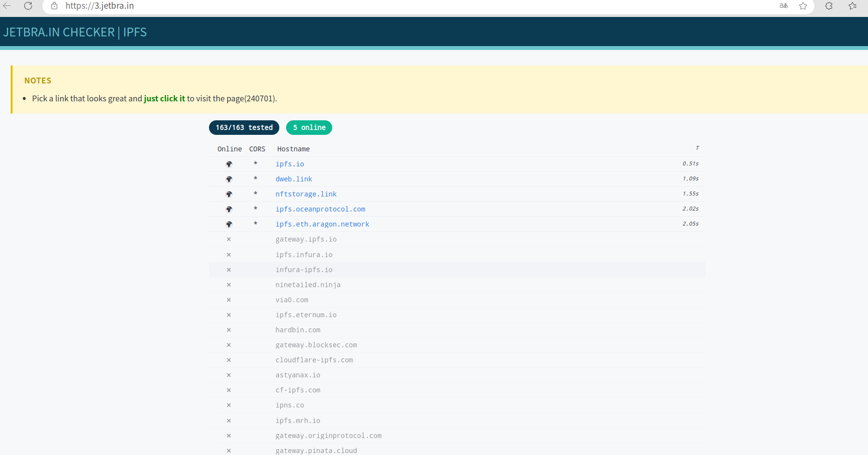Click the gateway.ipfs.io hostname
The height and width of the screenshot is (455, 868).
coord(306,239)
